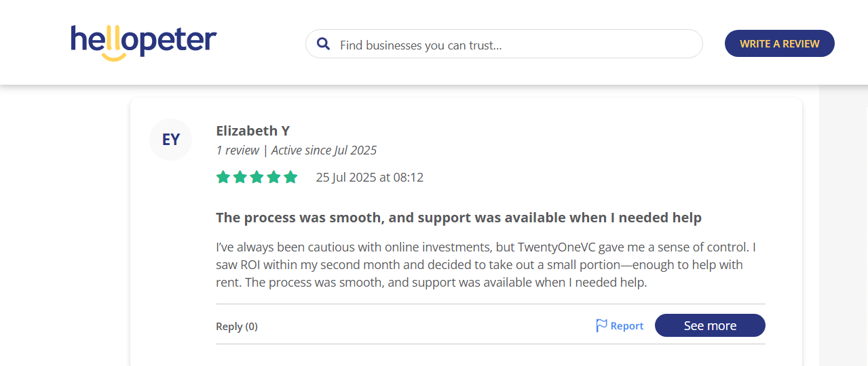This screenshot has height=366, width=868.
Task: Click the hellopeter logo
Action: point(143,42)
